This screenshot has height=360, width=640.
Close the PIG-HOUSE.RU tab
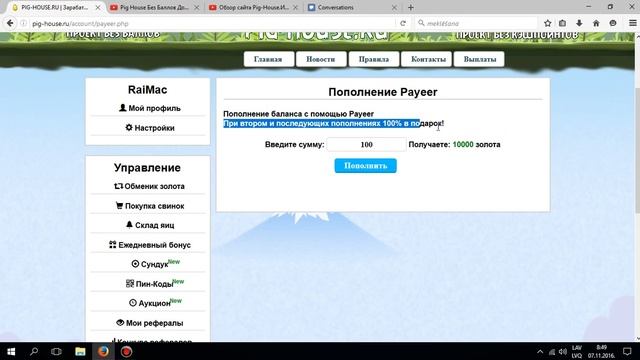tap(98, 7)
